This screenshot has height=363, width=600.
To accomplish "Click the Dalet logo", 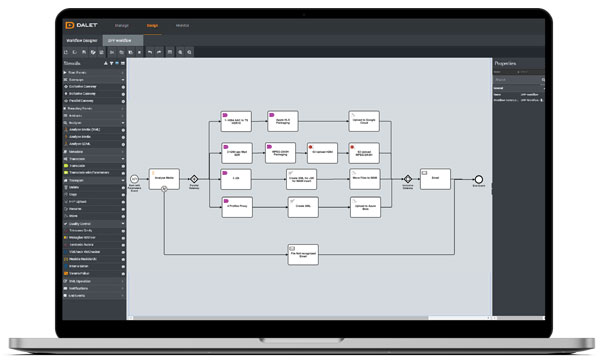I will [x=82, y=25].
